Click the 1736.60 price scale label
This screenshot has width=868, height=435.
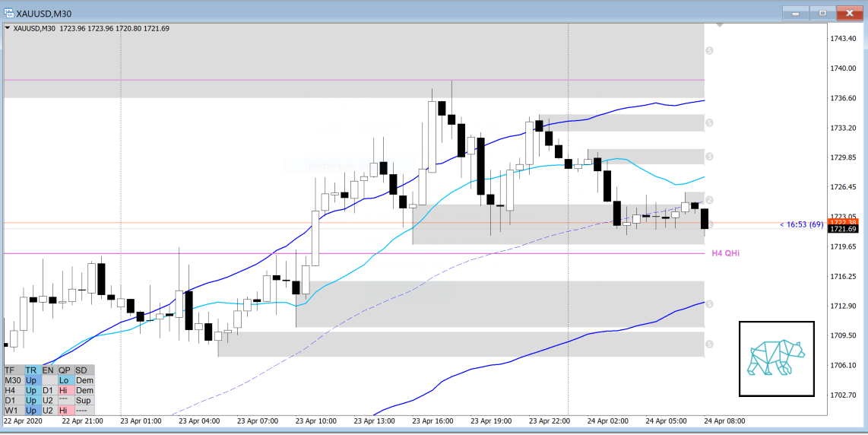(x=844, y=98)
